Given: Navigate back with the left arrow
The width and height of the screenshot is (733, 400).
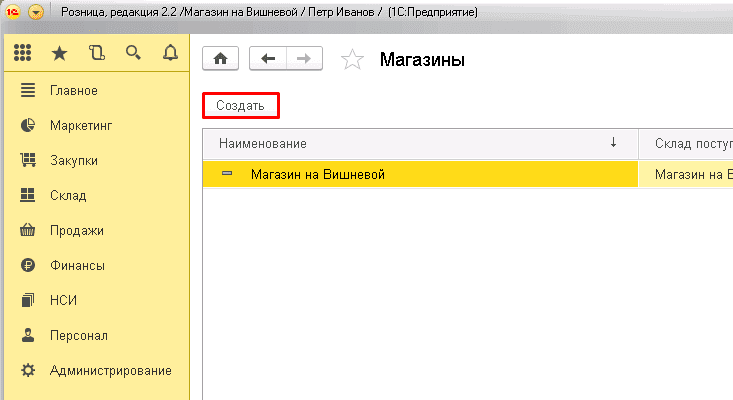Looking at the screenshot, I should (x=267, y=59).
